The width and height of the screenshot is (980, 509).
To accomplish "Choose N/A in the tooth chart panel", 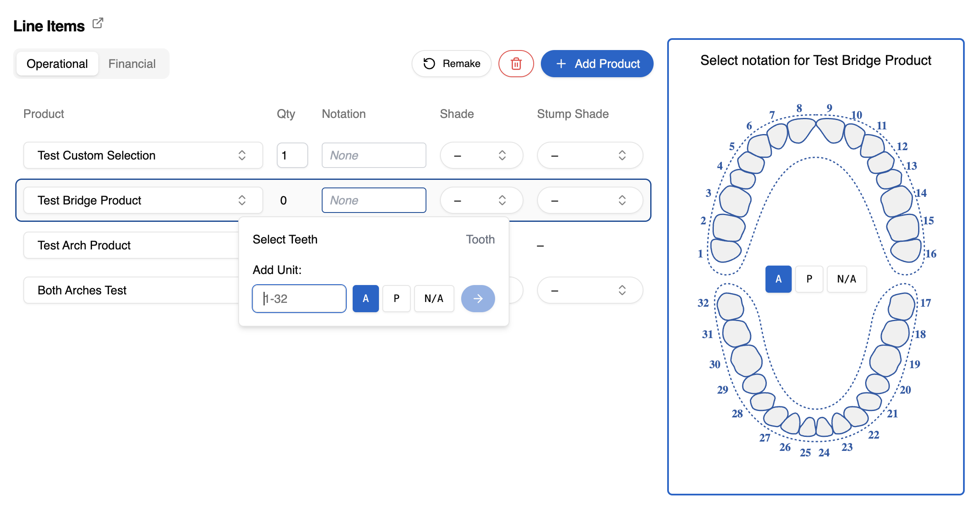I will point(846,279).
